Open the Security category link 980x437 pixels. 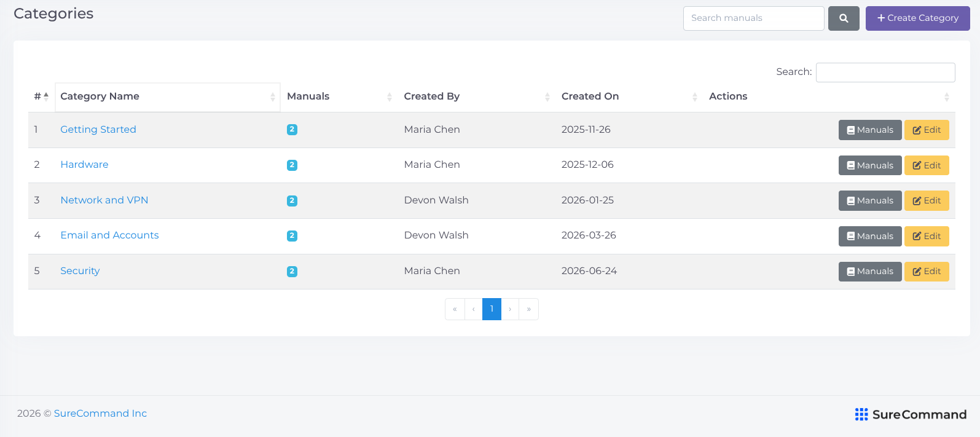point(80,271)
